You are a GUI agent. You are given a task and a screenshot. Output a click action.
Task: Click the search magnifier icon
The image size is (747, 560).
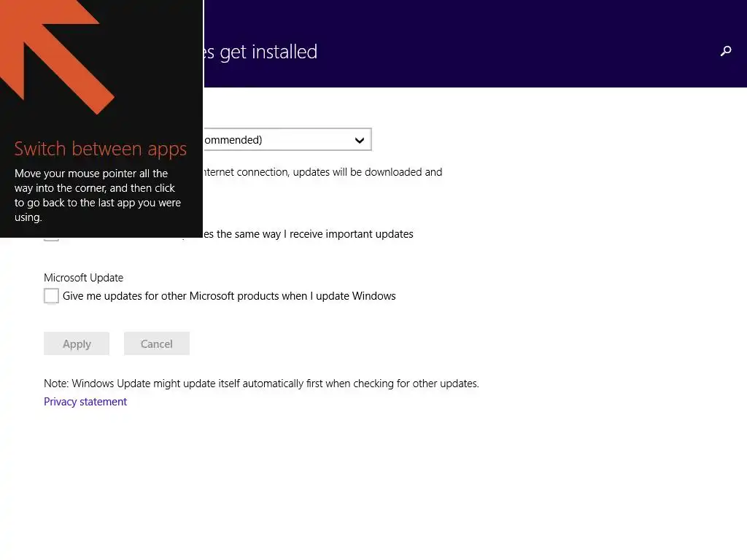726,51
